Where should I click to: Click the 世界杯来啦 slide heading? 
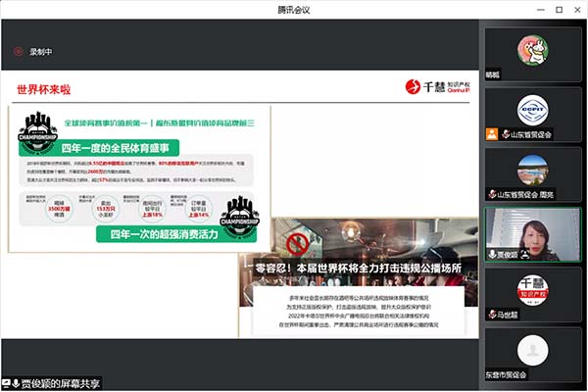point(42,89)
